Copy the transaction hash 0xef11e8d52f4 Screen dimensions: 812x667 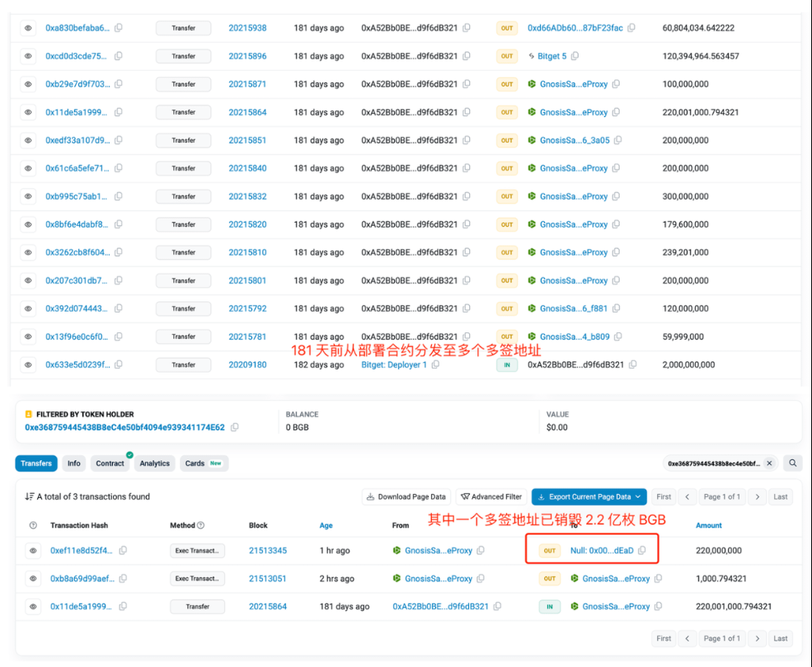point(122,548)
